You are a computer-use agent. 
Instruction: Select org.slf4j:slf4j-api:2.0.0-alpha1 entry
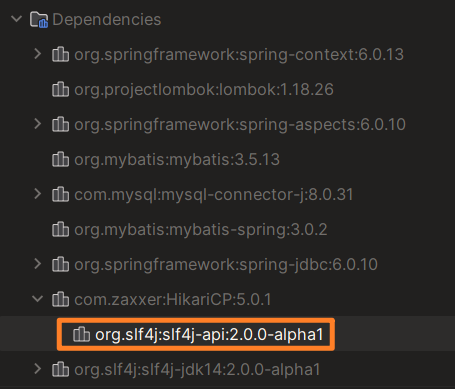209,334
